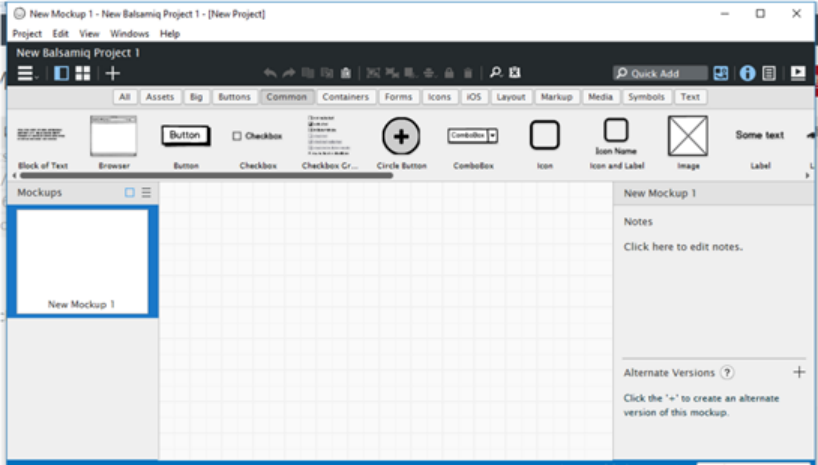Pick the Label 'Some text' control

tap(760, 142)
